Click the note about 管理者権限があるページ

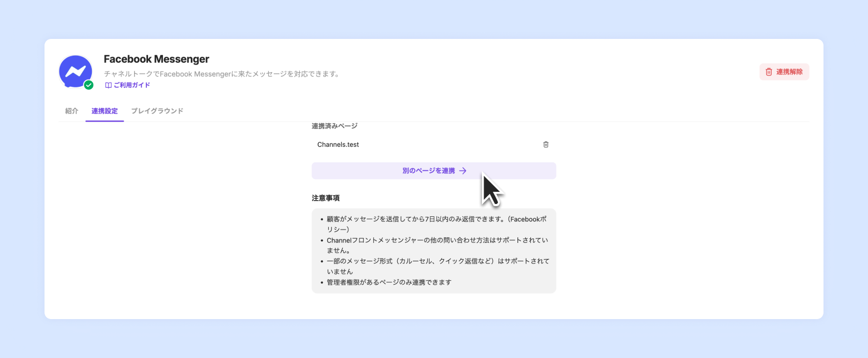click(388, 282)
